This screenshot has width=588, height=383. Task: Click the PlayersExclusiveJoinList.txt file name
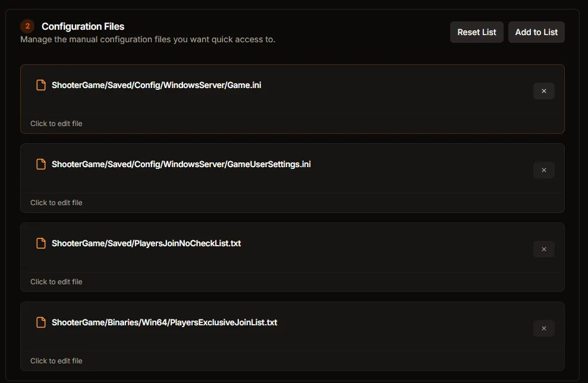[163, 322]
